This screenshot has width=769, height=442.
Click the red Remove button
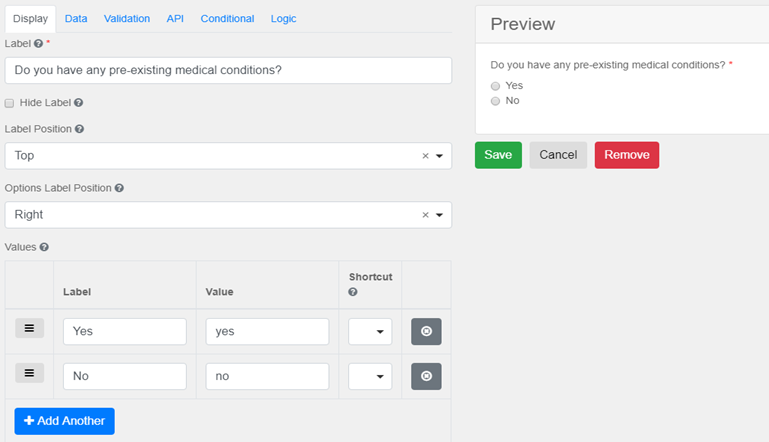(626, 155)
